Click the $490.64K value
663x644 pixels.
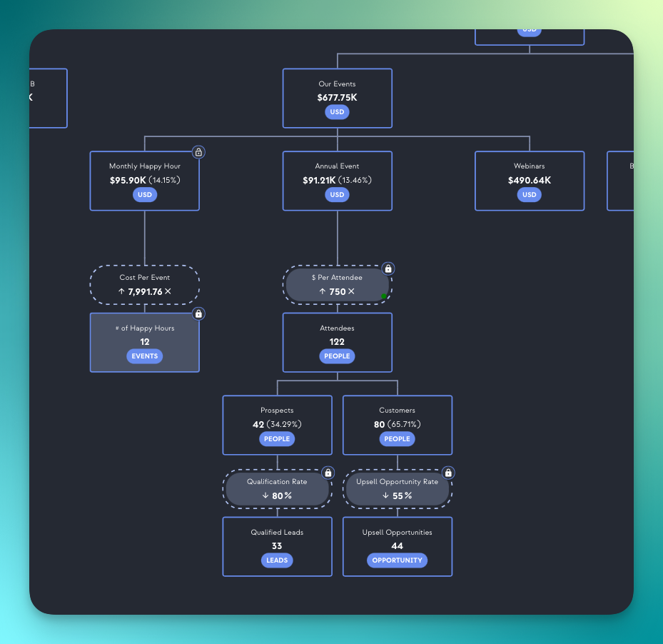pos(530,180)
